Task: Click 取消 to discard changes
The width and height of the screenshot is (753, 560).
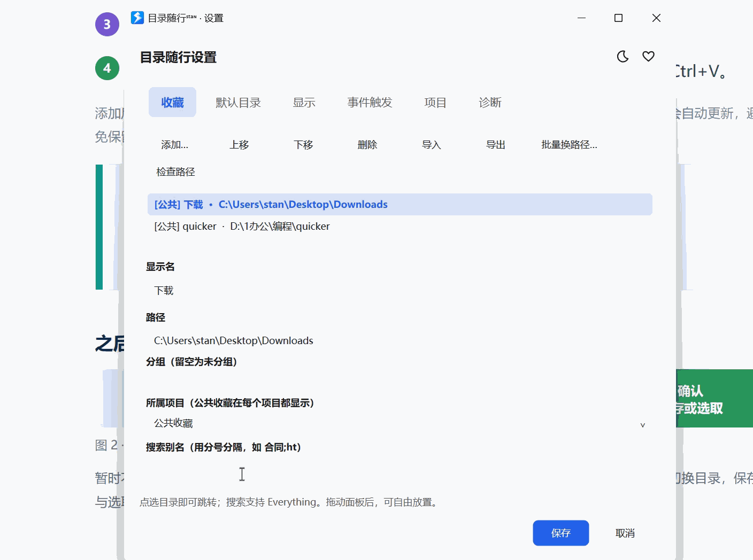Action: (625, 533)
